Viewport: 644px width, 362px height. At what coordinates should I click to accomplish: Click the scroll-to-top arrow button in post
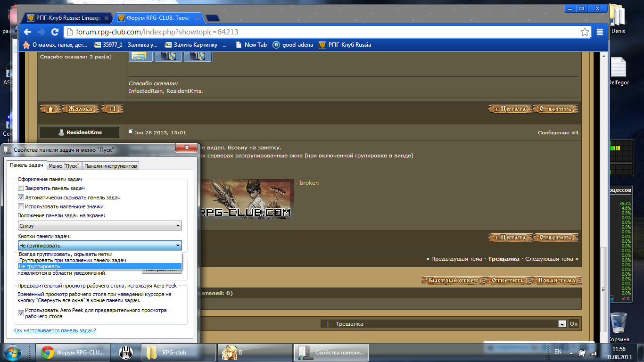50,109
